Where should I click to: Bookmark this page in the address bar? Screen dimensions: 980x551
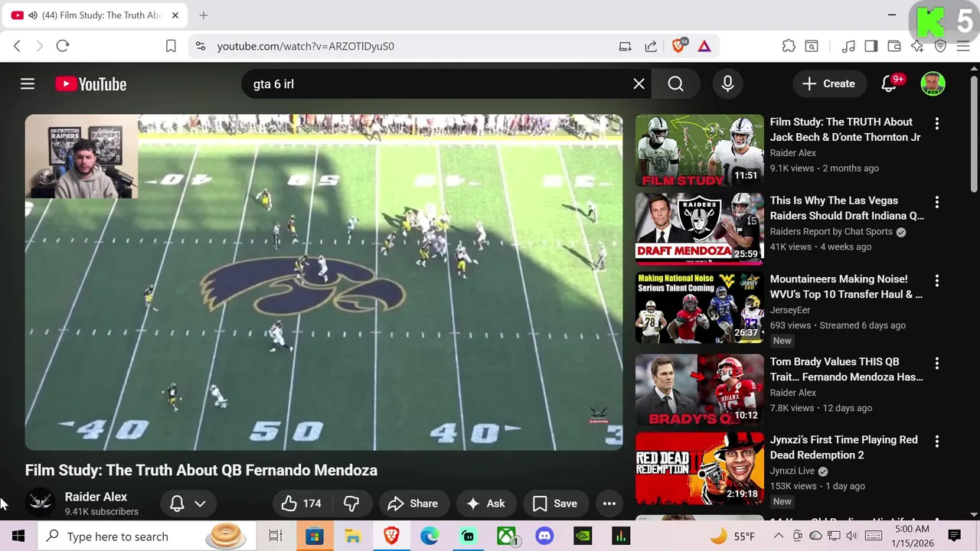point(171,46)
